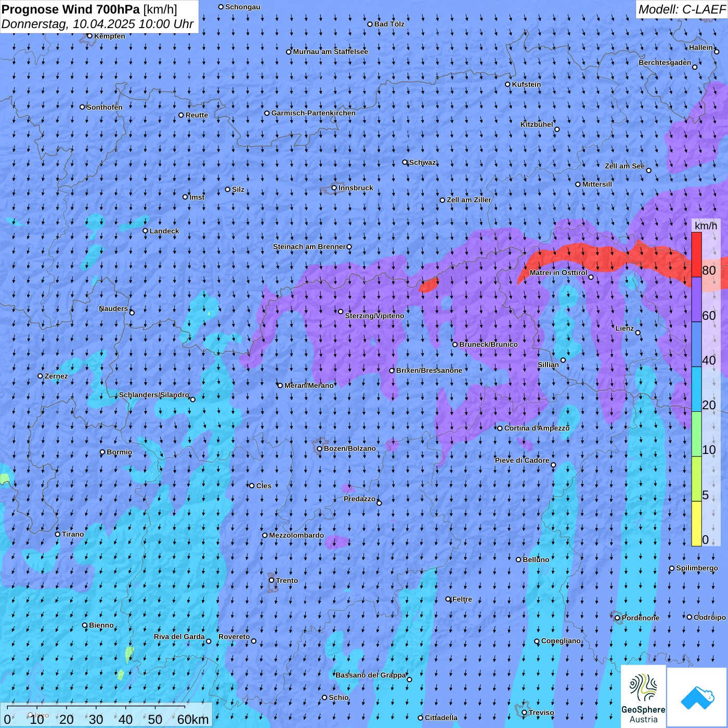
Task: Click the Bad Tölz label
Action: click(x=389, y=24)
